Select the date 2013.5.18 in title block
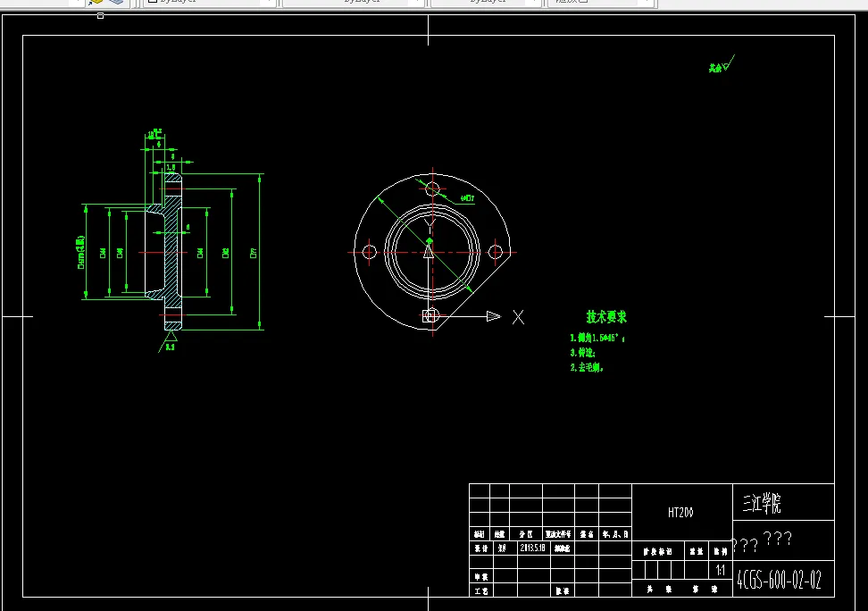 pos(532,548)
